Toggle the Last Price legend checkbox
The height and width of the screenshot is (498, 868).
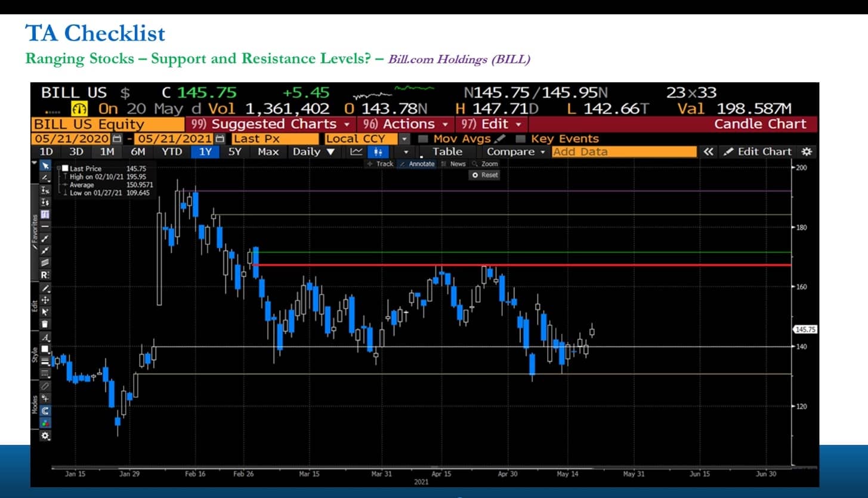(64, 169)
